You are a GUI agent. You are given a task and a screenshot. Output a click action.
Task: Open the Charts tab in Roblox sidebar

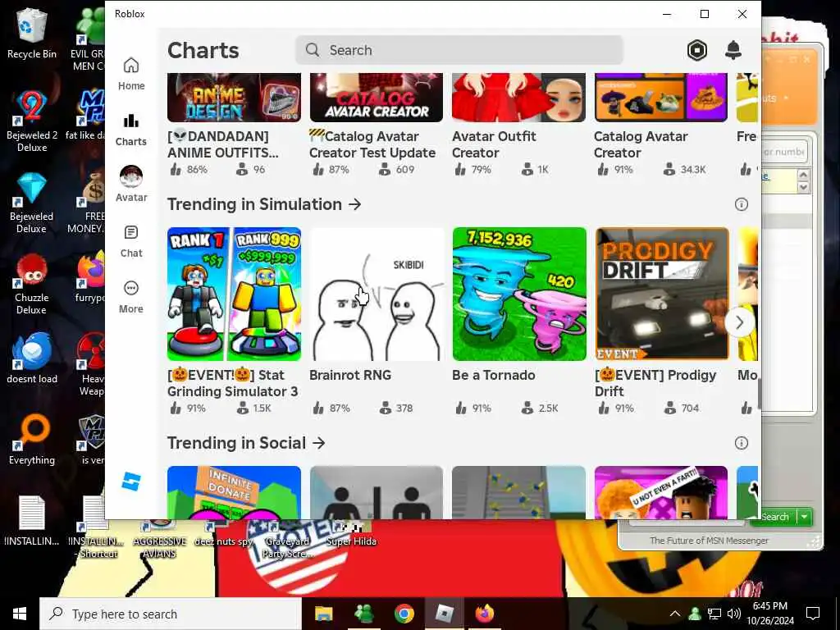[131, 130]
